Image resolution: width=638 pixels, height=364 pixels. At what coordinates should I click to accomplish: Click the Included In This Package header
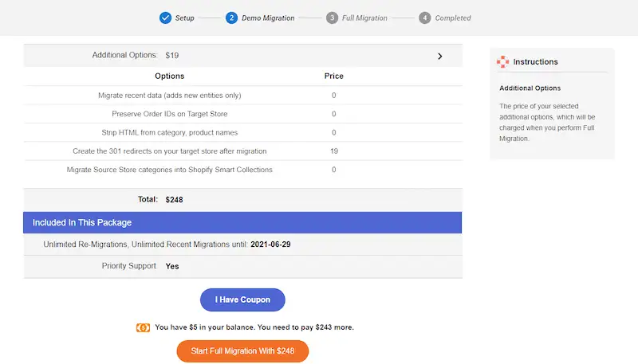pyautogui.click(x=242, y=222)
